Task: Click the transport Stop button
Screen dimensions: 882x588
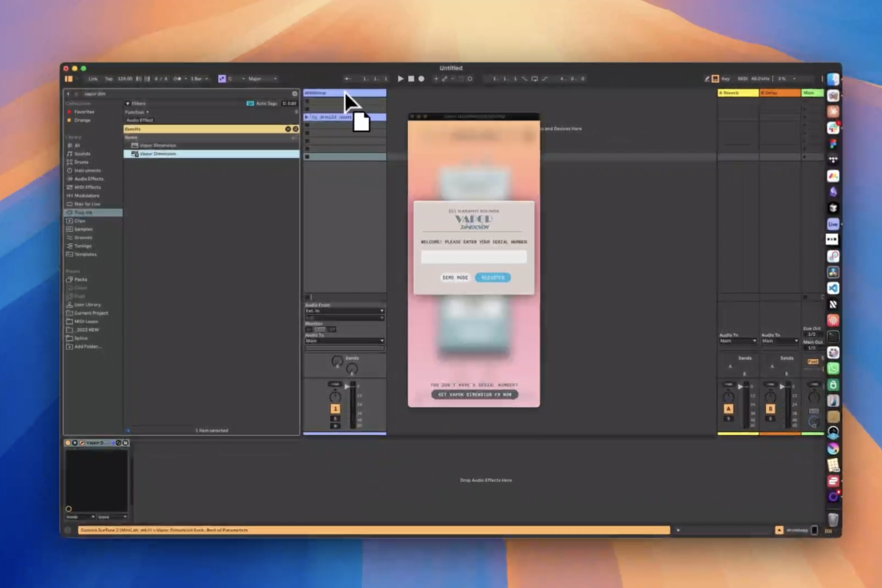Action: 411,79
